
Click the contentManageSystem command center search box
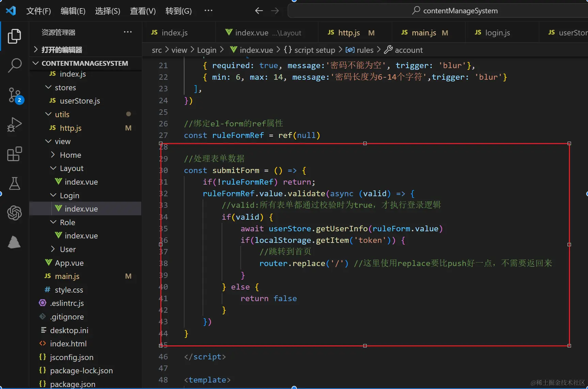pyautogui.click(x=438, y=11)
